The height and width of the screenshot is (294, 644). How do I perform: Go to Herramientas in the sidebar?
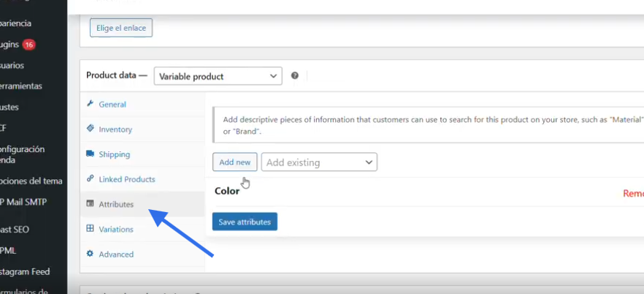click(x=20, y=86)
